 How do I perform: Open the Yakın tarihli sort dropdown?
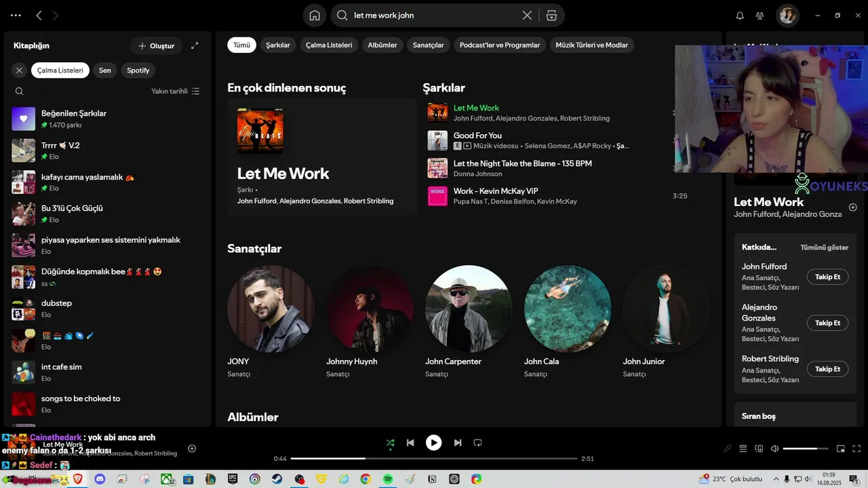pyautogui.click(x=175, y=91)
